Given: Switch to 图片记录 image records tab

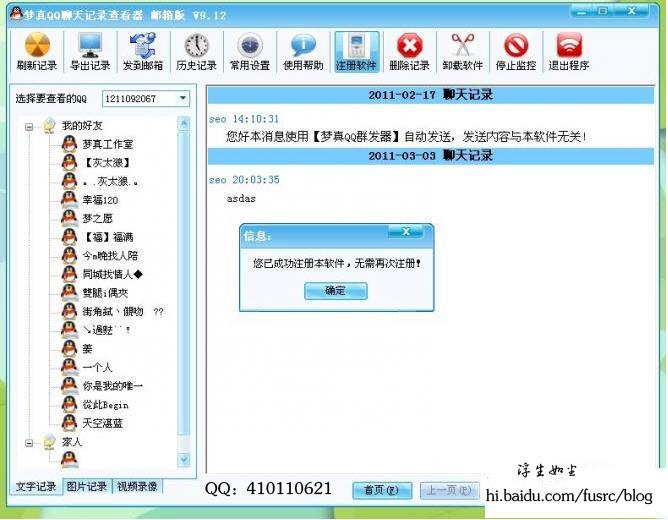Looking at the screenshot, I should [86, 486].
